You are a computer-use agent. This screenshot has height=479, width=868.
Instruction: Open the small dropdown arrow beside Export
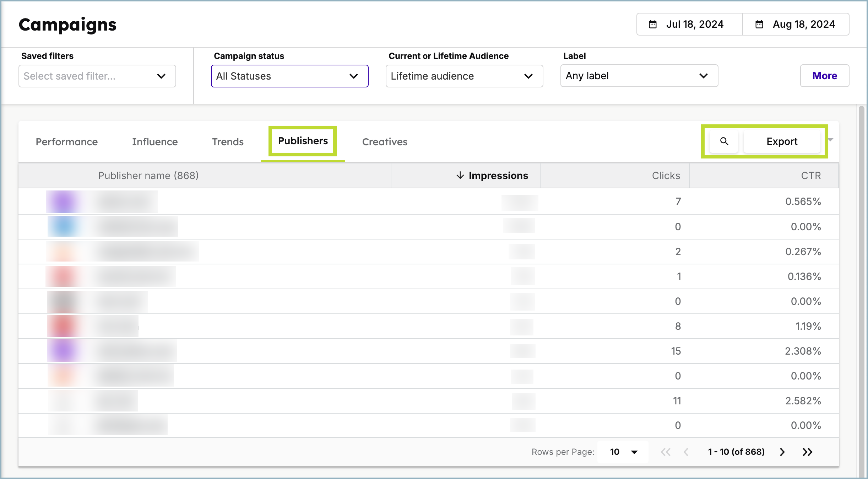coord(831,140)
